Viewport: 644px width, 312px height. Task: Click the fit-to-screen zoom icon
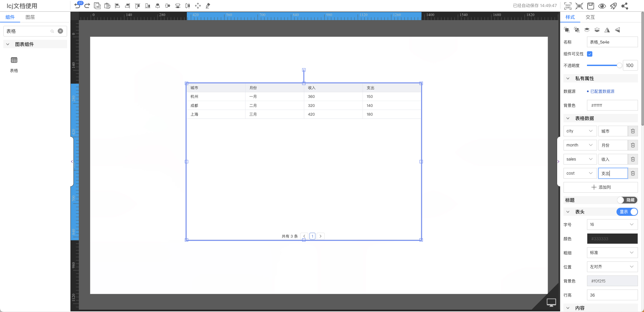(579, 6)
